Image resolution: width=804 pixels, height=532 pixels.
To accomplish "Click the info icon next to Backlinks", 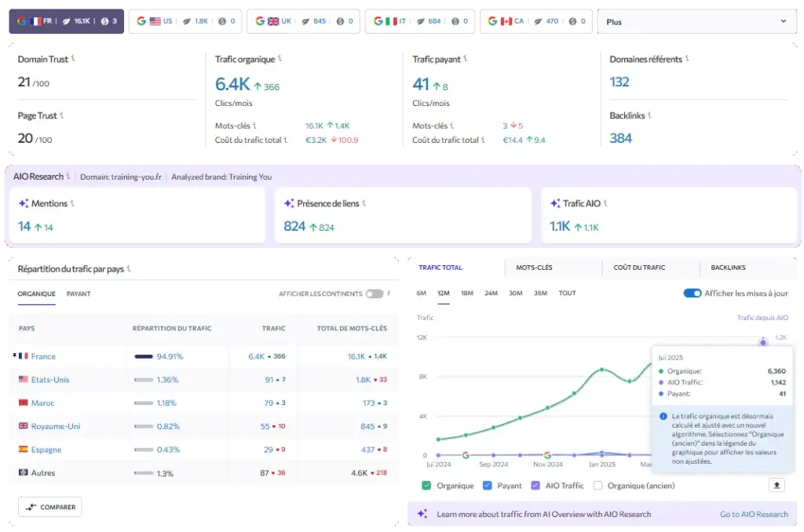I will [651, 115].
